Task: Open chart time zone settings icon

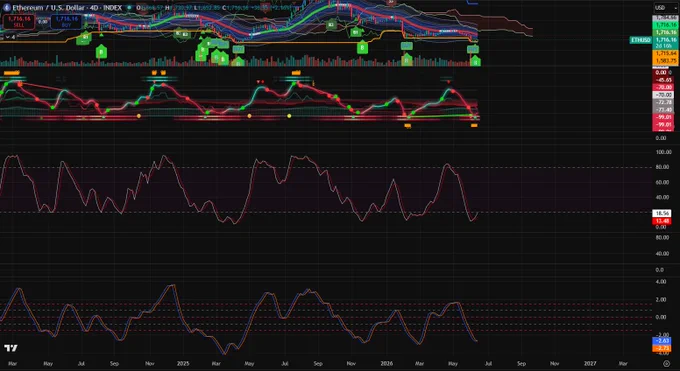Action: (x=667, y=363)
